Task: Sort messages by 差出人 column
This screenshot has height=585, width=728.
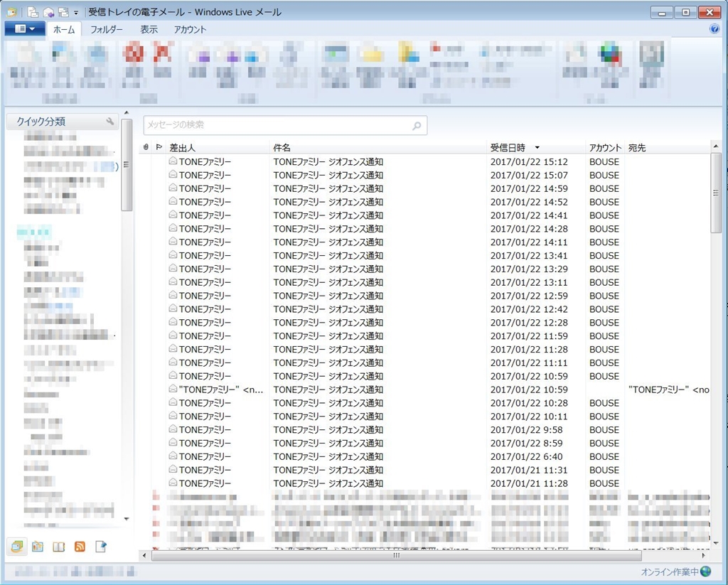Action: (x=182, y=148)
